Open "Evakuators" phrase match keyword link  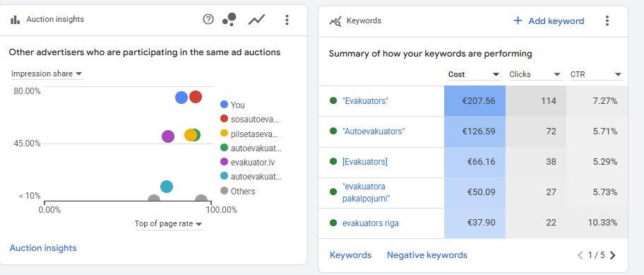pyautogui.click(x=365, y=100)
